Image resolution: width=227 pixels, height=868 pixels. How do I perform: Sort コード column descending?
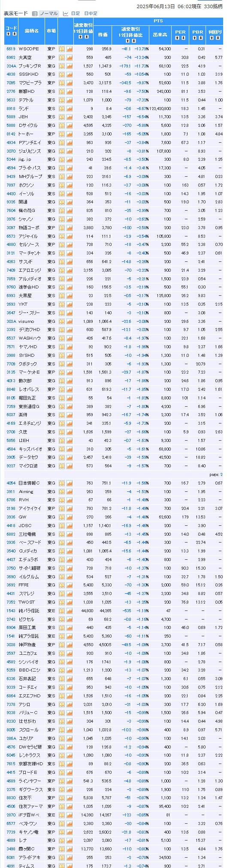[13, 34]
